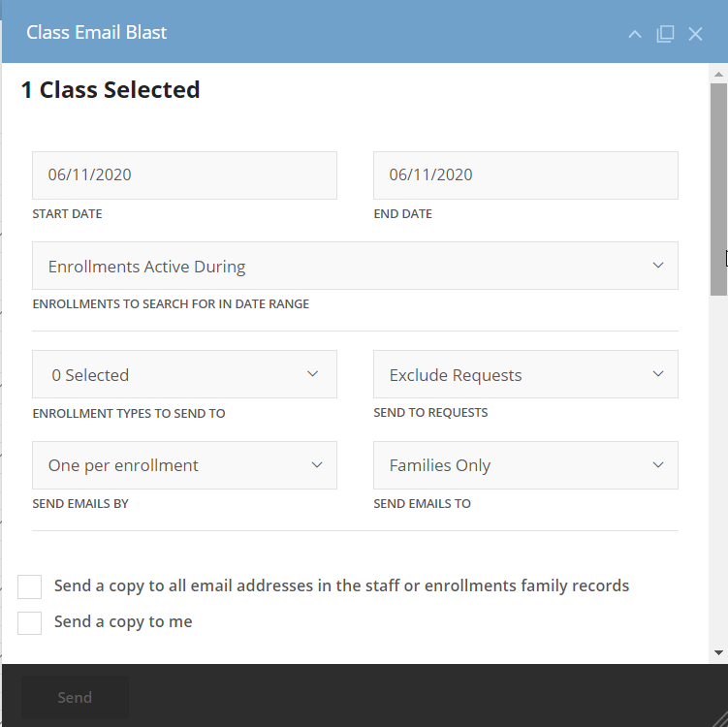Click the 'START DATE' label
The height and width of the screenshot is (727, 728).
(67, 213)
